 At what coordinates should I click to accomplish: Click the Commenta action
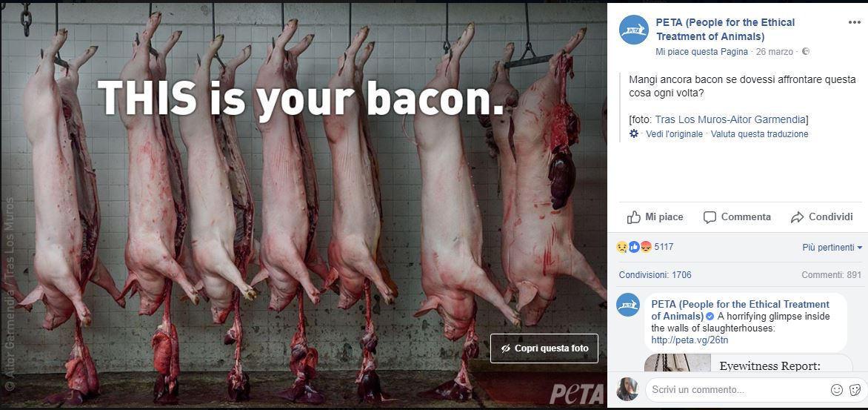pyautogui.click(x=737, y=217)
